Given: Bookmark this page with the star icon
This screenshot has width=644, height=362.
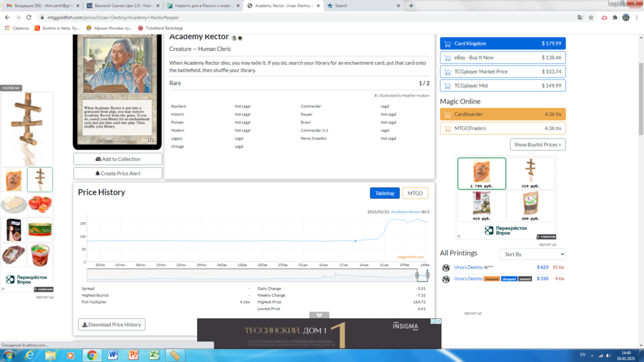Looking at the screenshot, I should point(591,17).
